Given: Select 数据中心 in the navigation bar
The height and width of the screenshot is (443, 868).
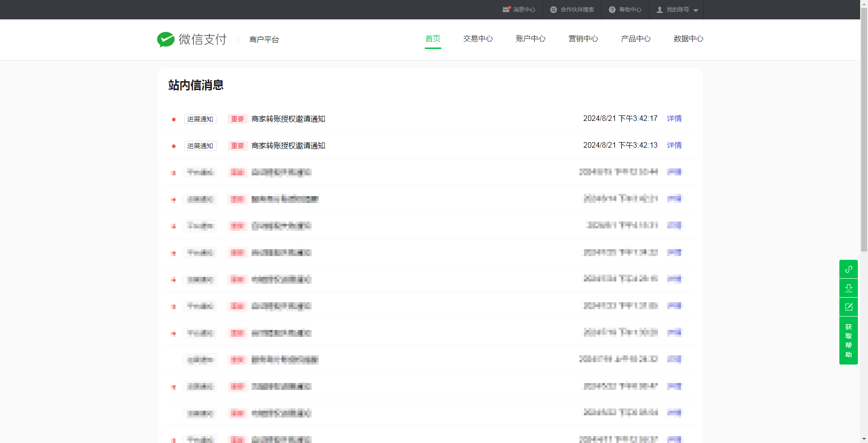Looking at the screenshot, I should click(x=688, y=39).
